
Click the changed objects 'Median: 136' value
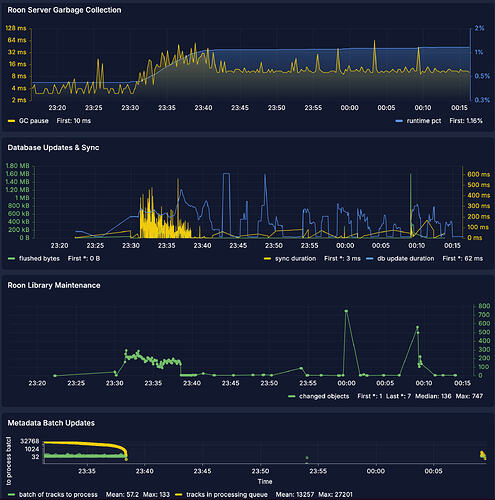[x=433, y=396]
